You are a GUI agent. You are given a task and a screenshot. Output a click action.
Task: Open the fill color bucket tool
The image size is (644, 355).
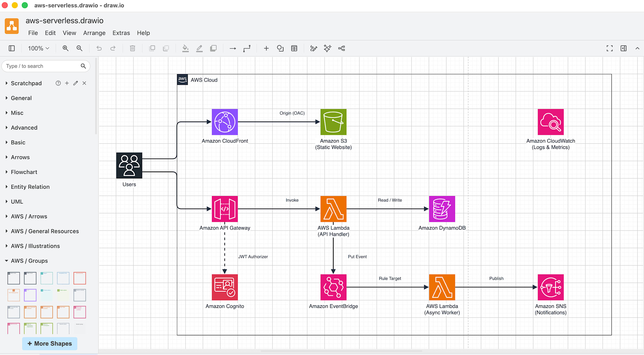185,48
